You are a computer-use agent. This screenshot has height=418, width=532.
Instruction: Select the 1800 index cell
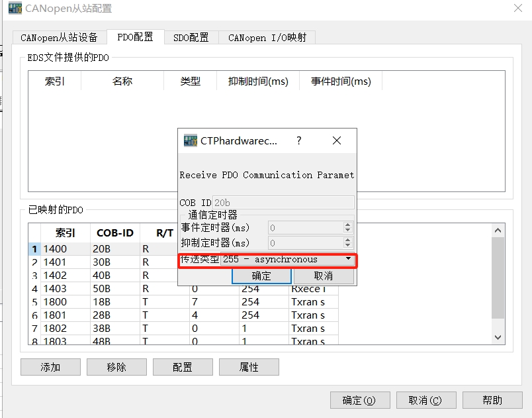click(66, 302)
